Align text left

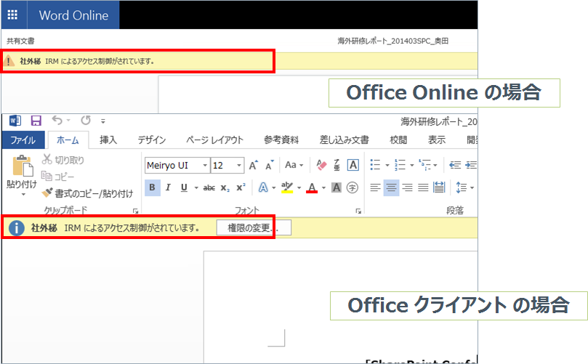[375, 187]
